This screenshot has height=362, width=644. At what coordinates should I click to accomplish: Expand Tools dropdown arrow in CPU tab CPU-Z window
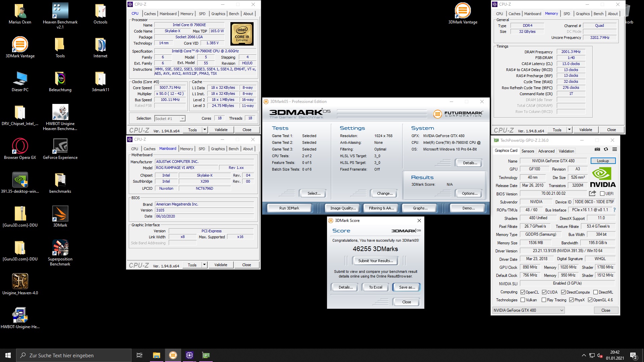[x=205, y=130]
